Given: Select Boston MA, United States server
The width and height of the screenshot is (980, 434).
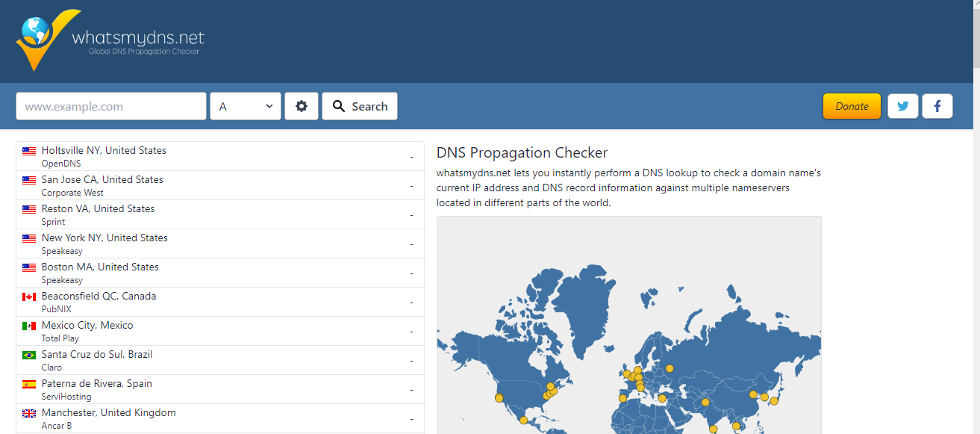Looking at the screenshot, I should (220, 273).
